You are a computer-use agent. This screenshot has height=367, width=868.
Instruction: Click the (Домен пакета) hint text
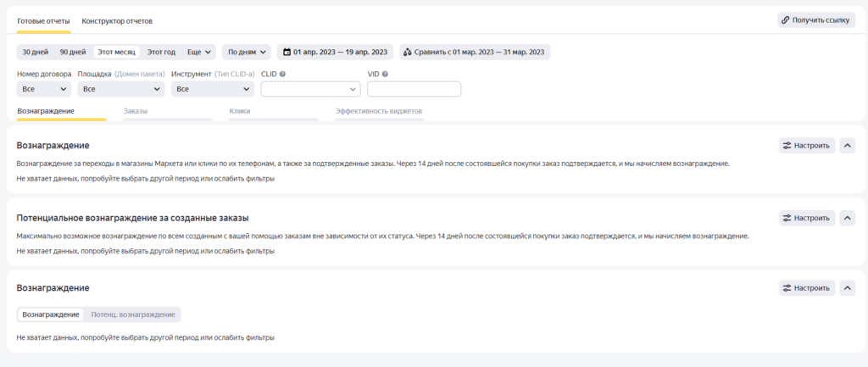pos(140,74)
